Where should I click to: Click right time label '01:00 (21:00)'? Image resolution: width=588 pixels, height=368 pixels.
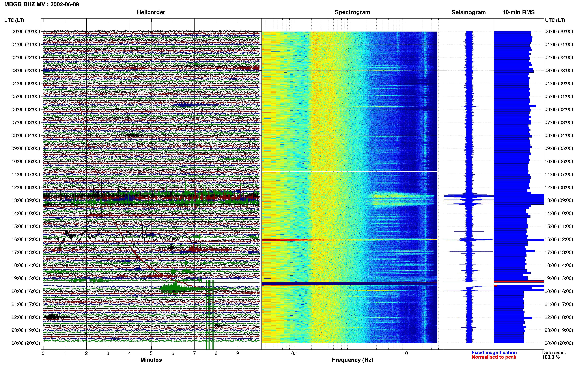tap(559, 45)
